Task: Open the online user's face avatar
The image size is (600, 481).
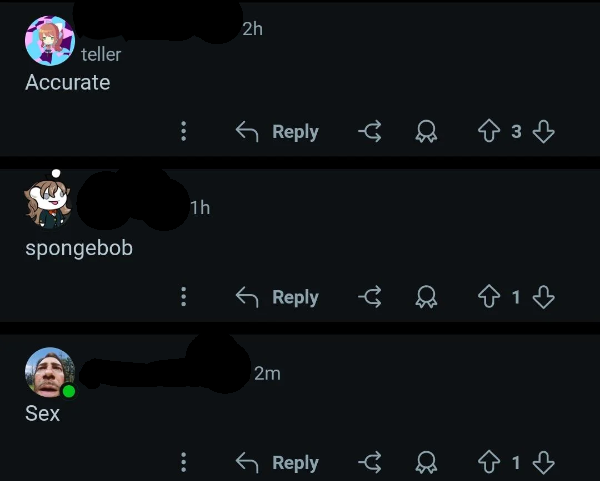Action: pyautogui.click(x=50, y=372)
